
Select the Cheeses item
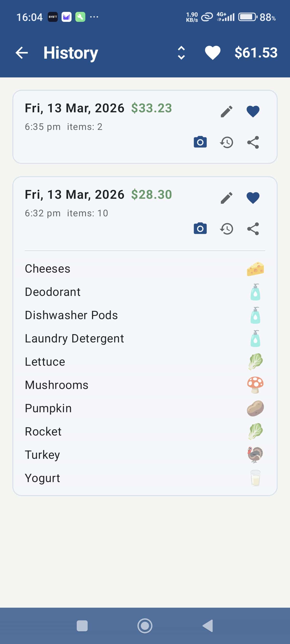pos(48,269)
